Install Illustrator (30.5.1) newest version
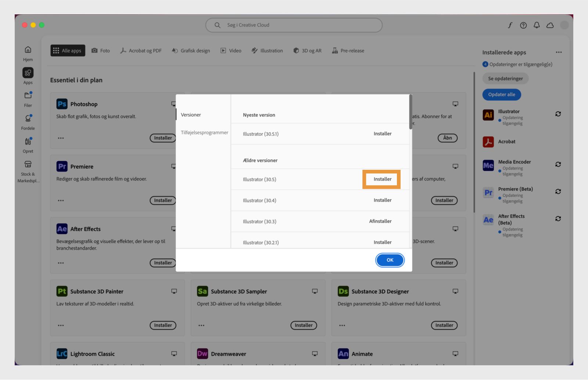 point(383,134)
